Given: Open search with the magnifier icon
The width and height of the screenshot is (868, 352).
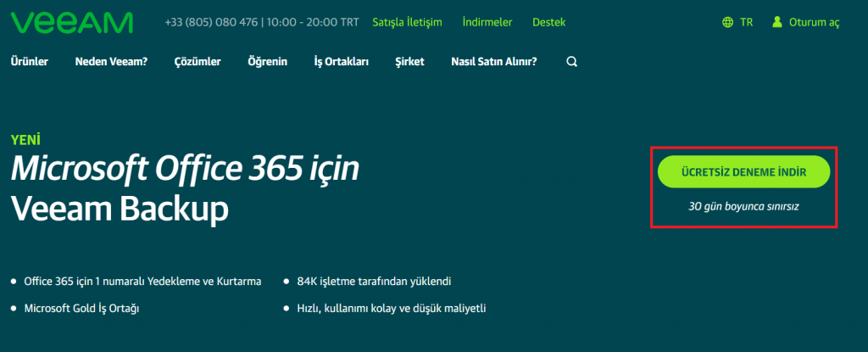Looking at the screenshot, I should (x=571, y=62).
